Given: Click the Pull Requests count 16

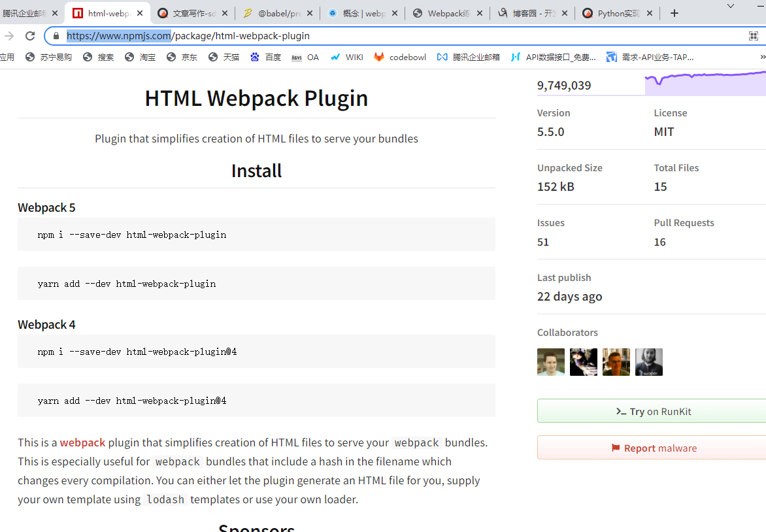Looking at the screenshot, I should 659,242.
